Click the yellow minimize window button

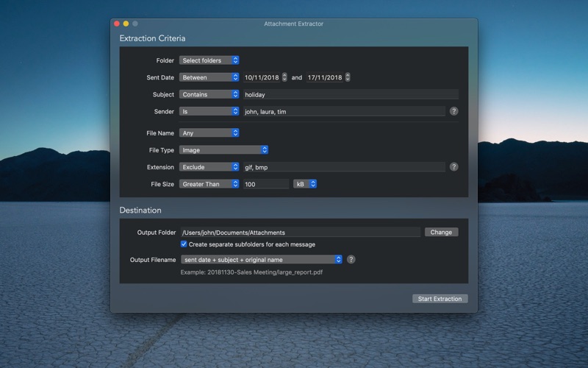126,24
